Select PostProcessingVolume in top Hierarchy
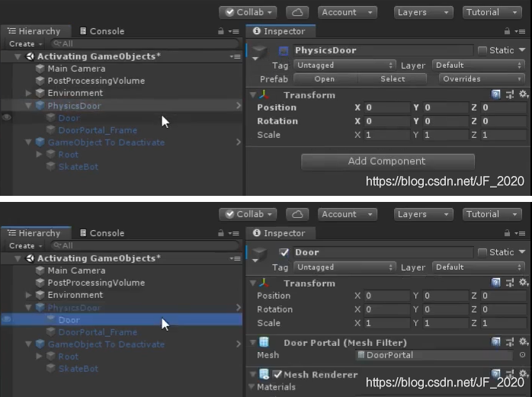The height and width of the screenshot is (397, 532). (96, 81)
